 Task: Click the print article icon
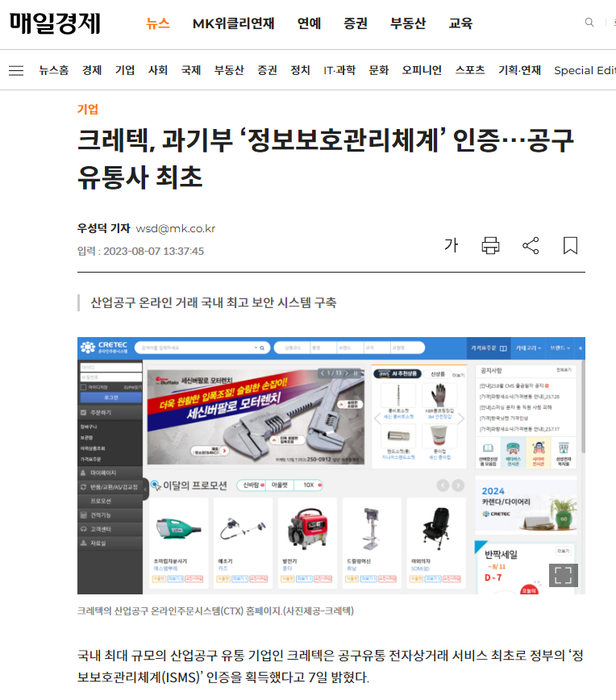coord(490,245)
